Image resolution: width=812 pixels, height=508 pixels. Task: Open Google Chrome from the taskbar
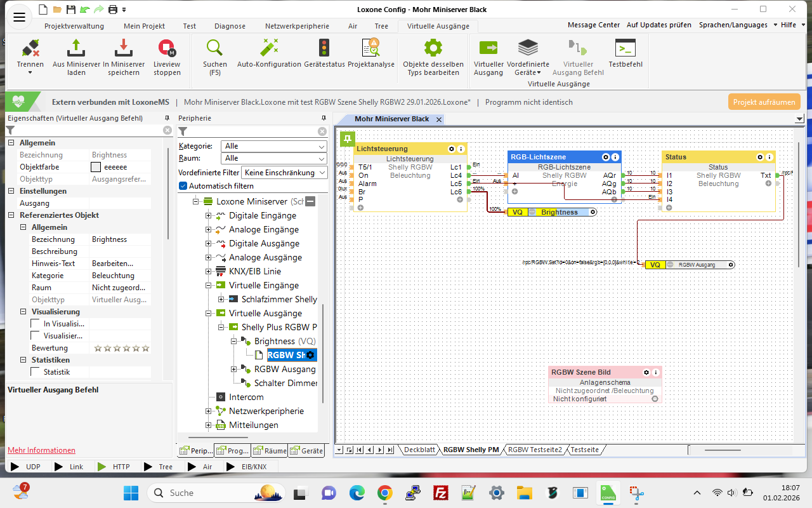(x=384, y=493)
